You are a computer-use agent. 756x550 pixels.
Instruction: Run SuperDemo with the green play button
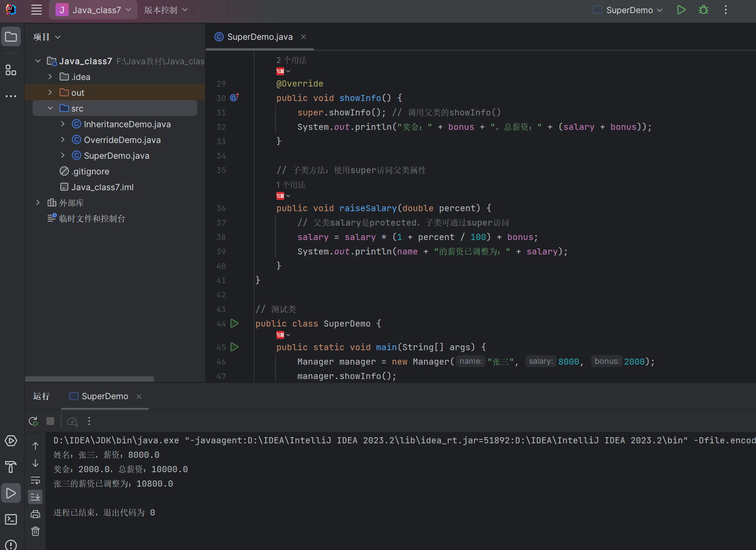click(681, 10)
